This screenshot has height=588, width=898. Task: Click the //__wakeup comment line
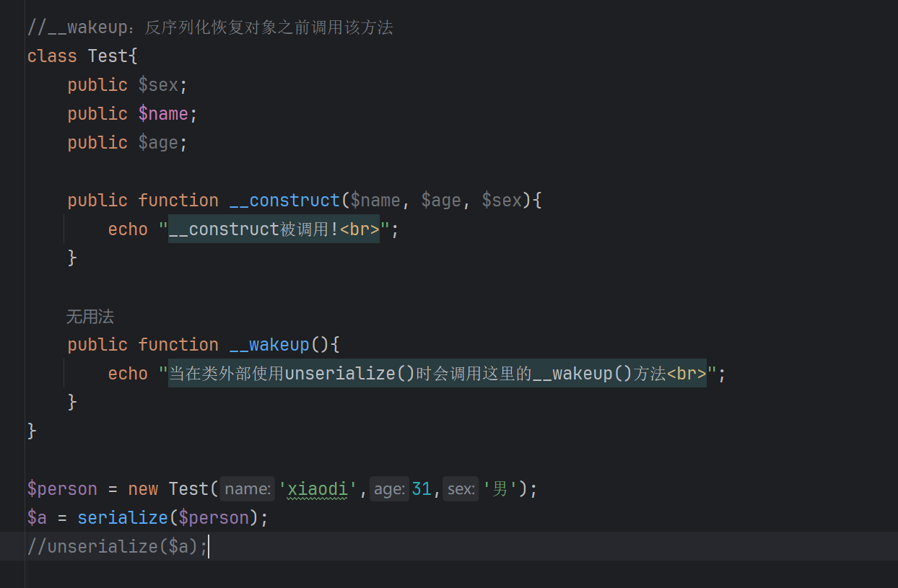210,27
